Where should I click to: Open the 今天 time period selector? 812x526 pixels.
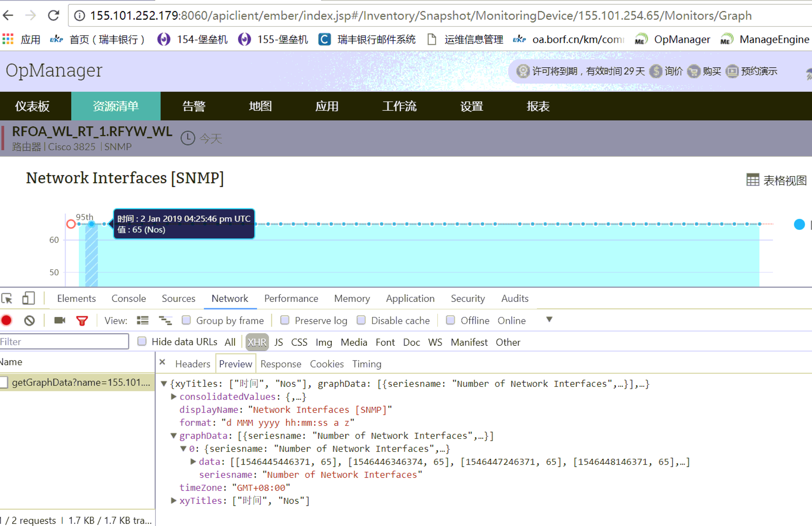pos(211,139)
